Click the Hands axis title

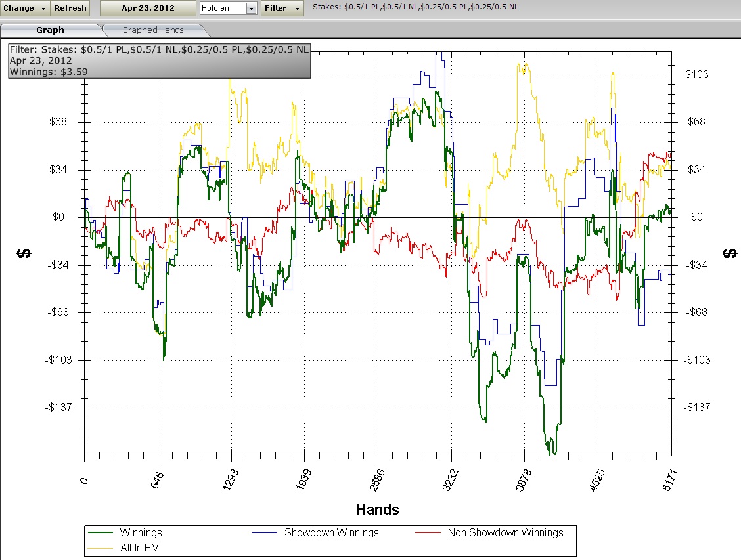(x=377, y=509)
